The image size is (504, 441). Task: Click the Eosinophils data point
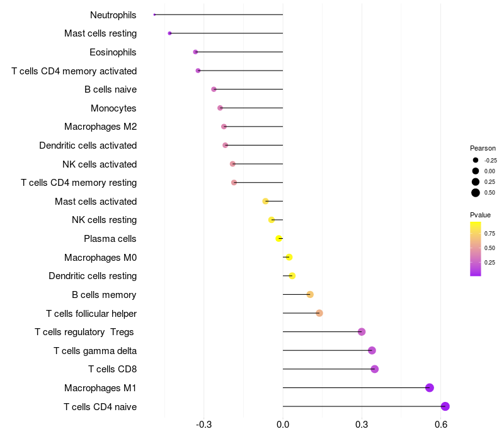(195, 52)
